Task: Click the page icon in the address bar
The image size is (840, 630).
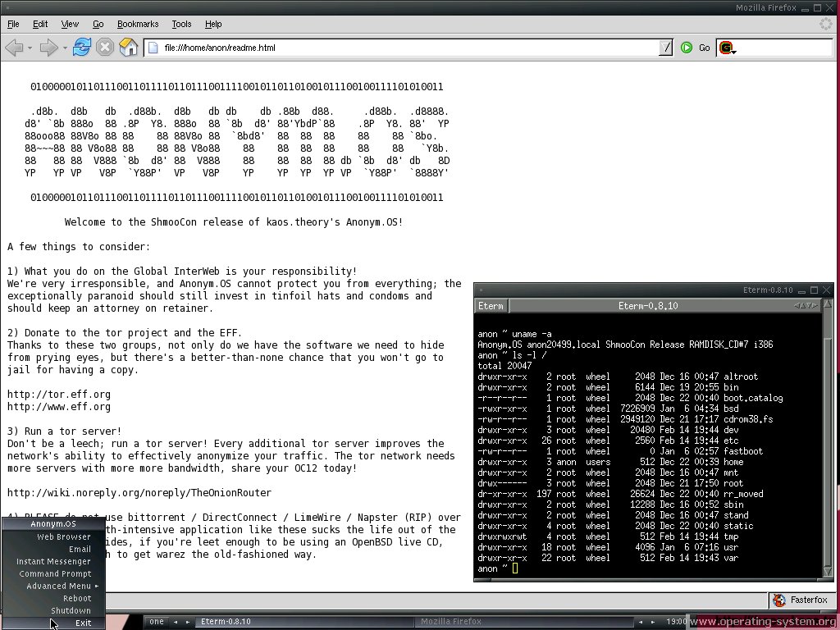Action: pyautogui.click(x=153, y=48)
